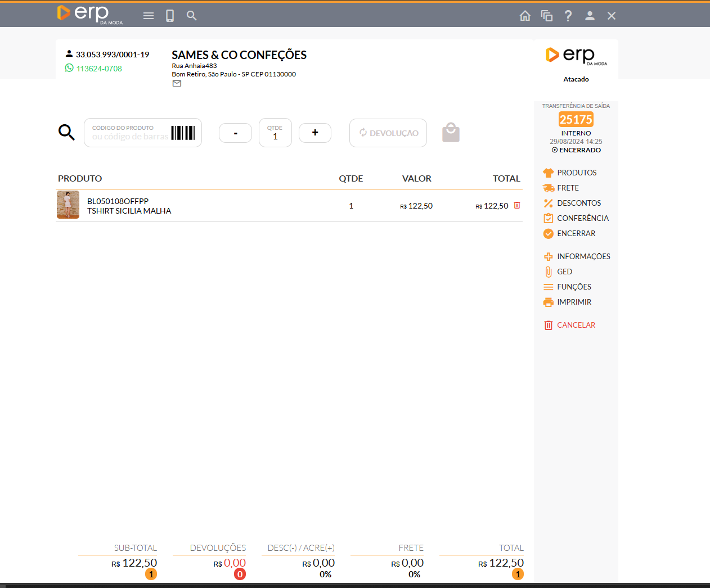Open PRODUTOS in the side menu
Screen dimensions: 710x588
[576, 173]
